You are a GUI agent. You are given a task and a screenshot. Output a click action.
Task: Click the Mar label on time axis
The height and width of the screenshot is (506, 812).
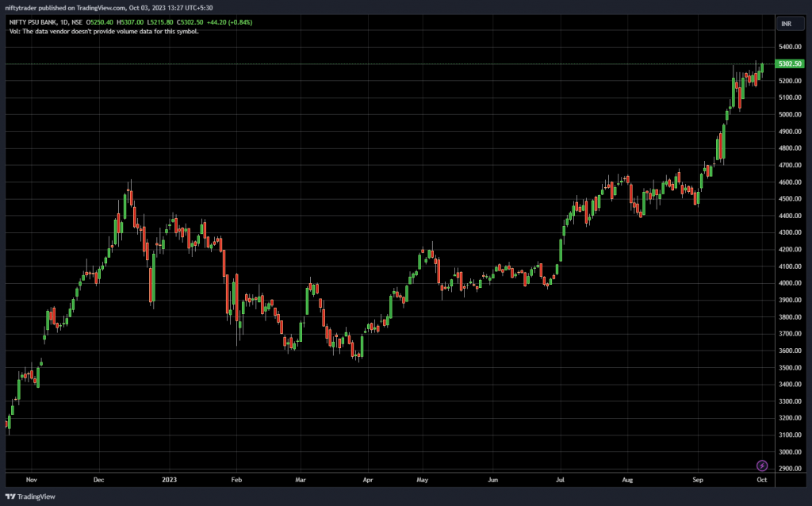click(301, 480)
